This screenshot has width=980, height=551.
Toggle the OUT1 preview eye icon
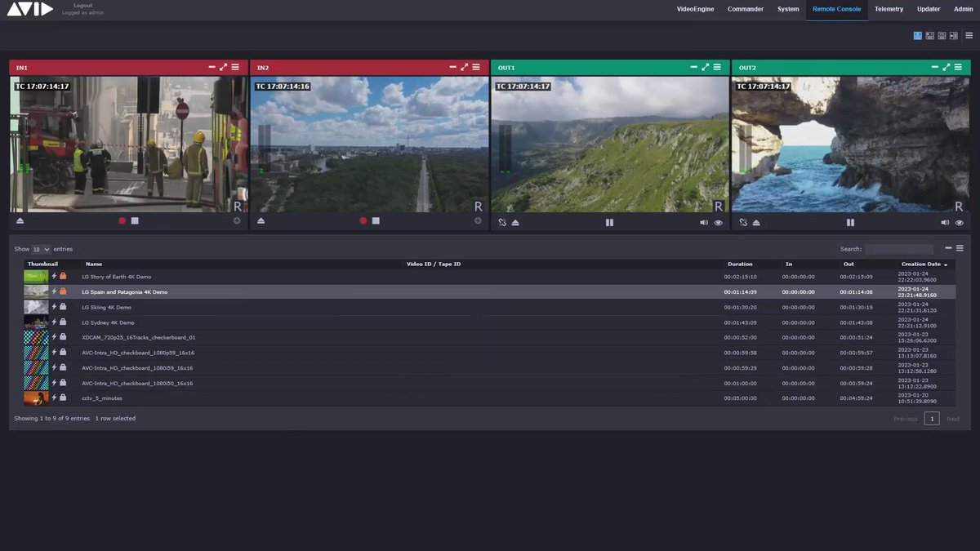point(719,222)
